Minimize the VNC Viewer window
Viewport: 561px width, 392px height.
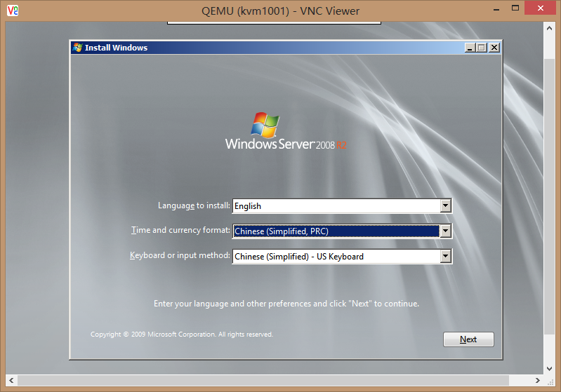pos(496,9)
